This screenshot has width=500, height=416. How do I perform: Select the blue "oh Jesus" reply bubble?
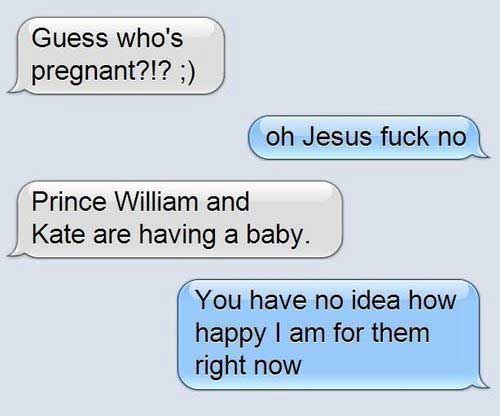point(365,137)
